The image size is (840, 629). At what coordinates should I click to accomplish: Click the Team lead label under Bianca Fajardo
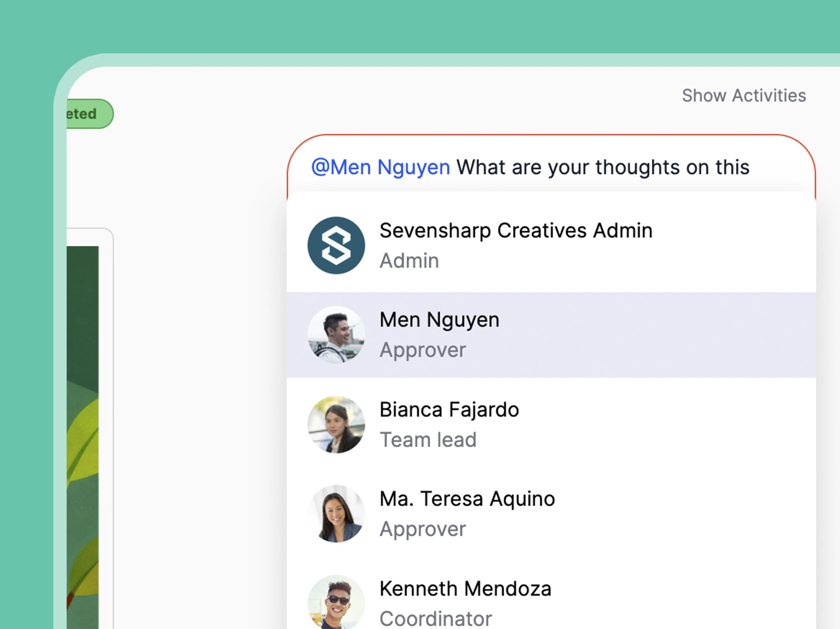point(428,439)
